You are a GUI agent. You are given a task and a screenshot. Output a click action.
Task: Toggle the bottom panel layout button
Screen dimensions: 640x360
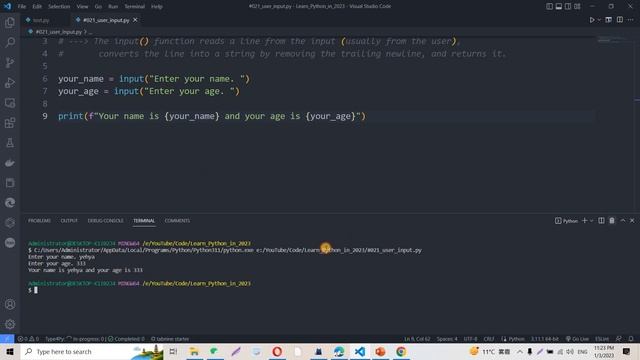click(559, 6)
